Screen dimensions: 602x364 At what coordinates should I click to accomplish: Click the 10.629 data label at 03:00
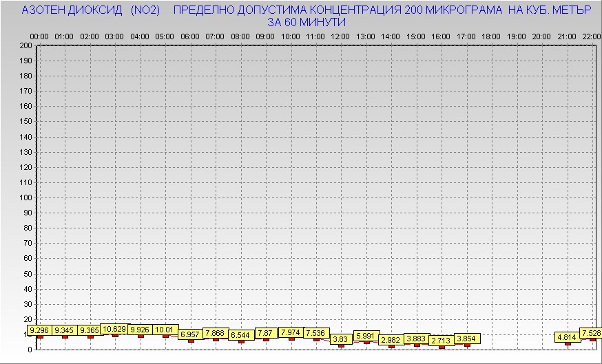pyautogui.click(x=114, y=330)
